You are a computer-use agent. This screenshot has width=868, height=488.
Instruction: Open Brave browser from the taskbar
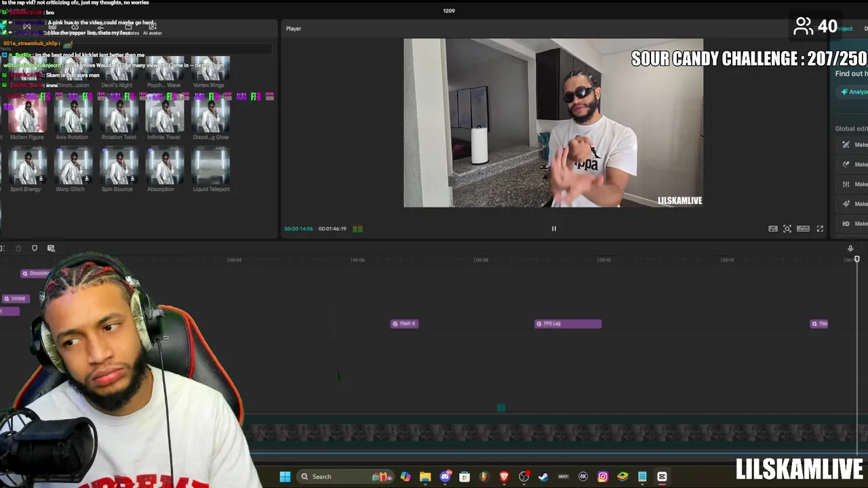(x=504, y=476)
